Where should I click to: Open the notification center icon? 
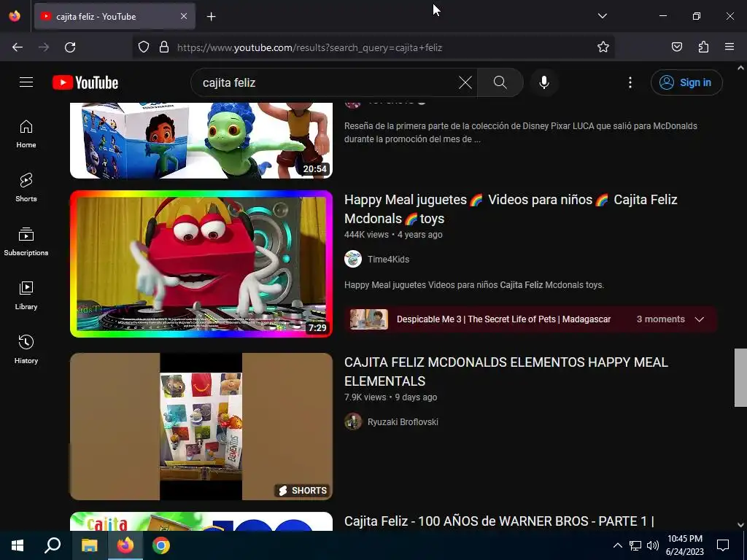click(723, 545)
